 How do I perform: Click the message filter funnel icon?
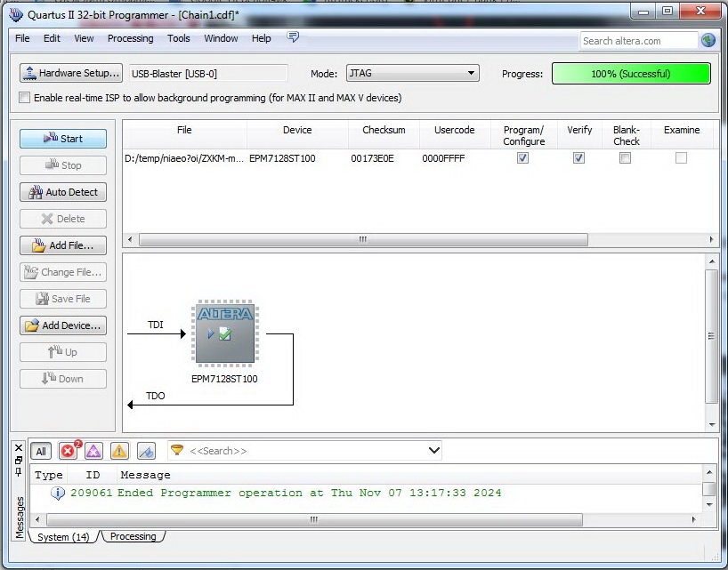[x=177, y=450]
